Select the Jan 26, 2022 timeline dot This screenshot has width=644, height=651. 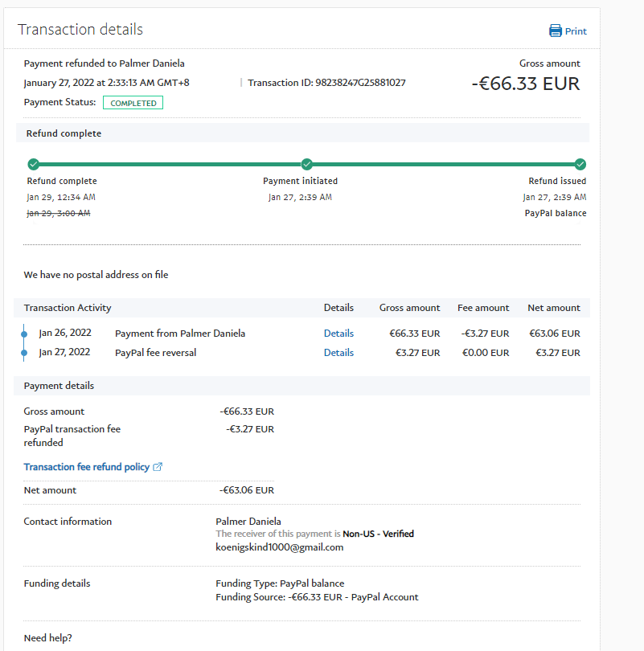[x=24, y=334]
